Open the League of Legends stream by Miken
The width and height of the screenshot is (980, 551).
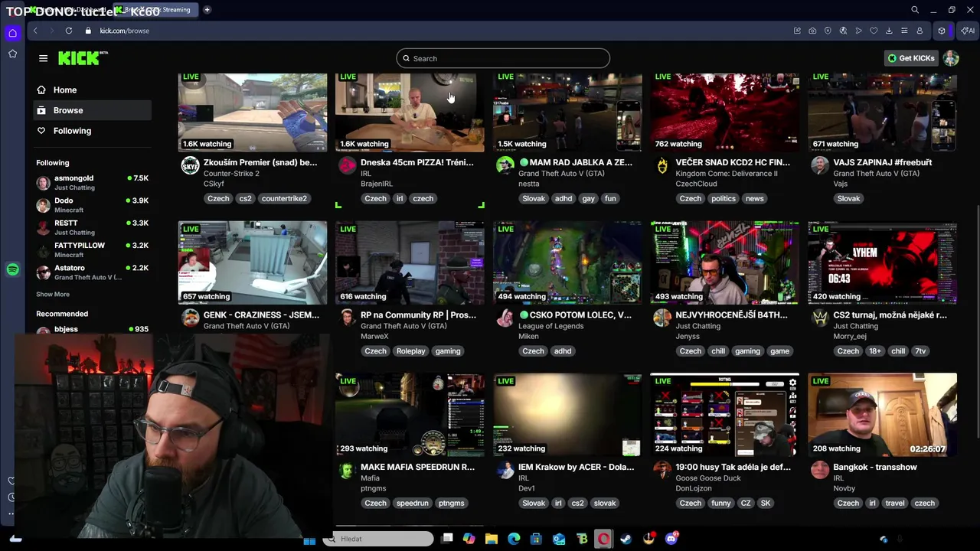click(567, 262)
